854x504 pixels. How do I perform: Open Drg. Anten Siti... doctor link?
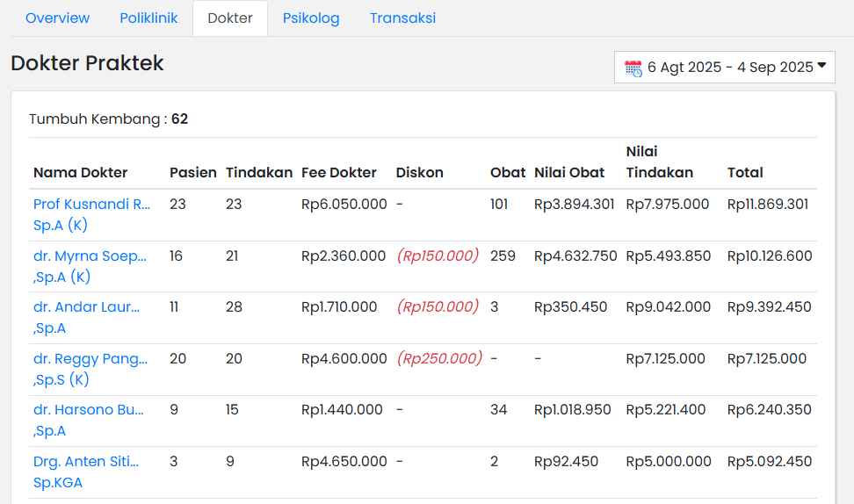pyautogui.click(x=86, y=462)
